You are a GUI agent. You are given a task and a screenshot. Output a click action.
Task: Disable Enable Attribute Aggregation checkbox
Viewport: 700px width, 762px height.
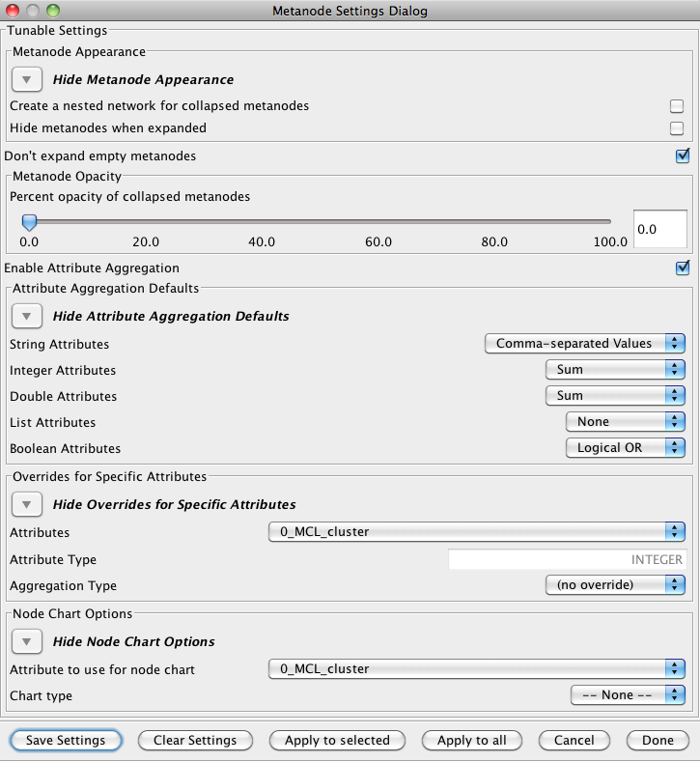(x=683, y=268)
